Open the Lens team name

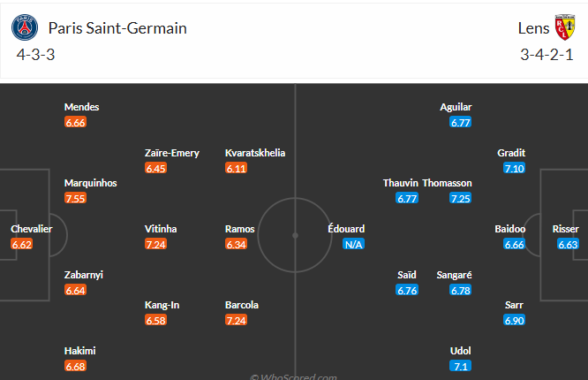click(x=533, y=28)
